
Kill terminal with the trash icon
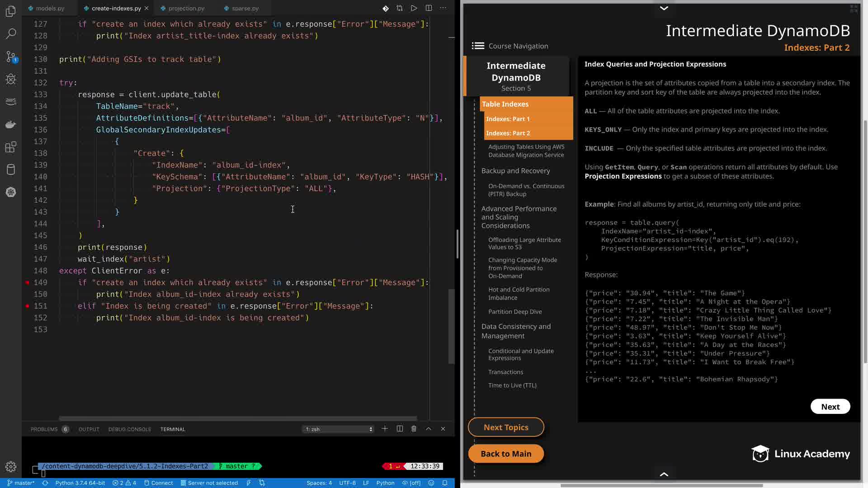coord(414,429)
